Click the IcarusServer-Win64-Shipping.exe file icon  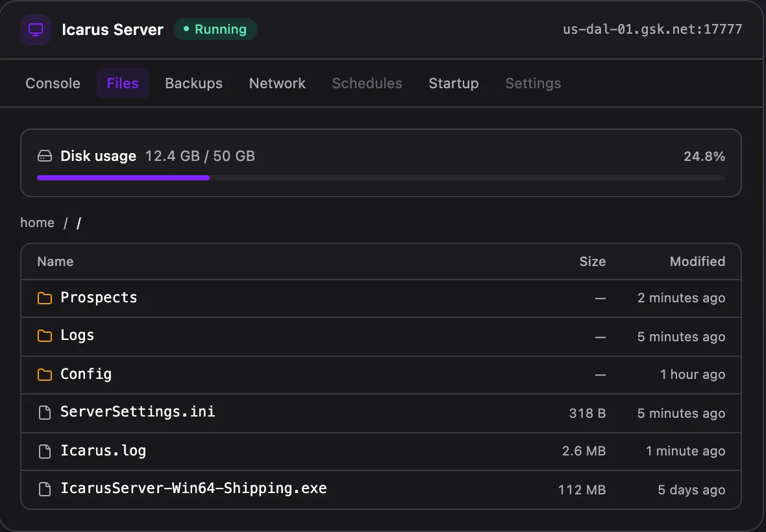click(44, 489)
